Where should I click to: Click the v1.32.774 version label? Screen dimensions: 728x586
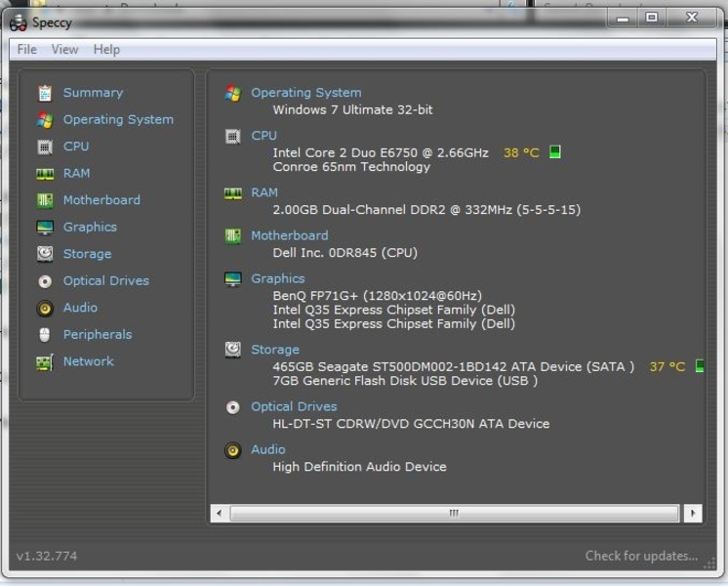pos(47,556)
